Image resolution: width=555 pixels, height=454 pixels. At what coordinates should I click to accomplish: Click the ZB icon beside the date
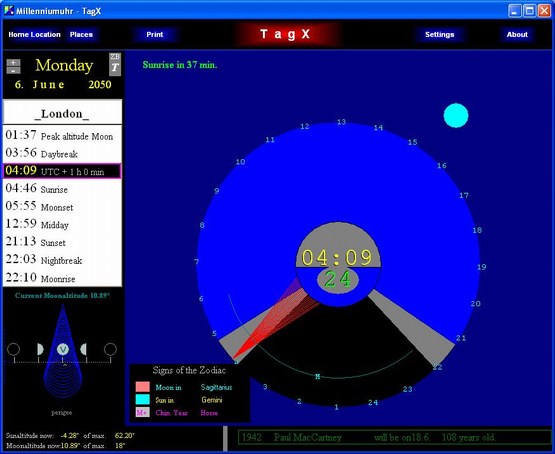[x=115, y=57]
